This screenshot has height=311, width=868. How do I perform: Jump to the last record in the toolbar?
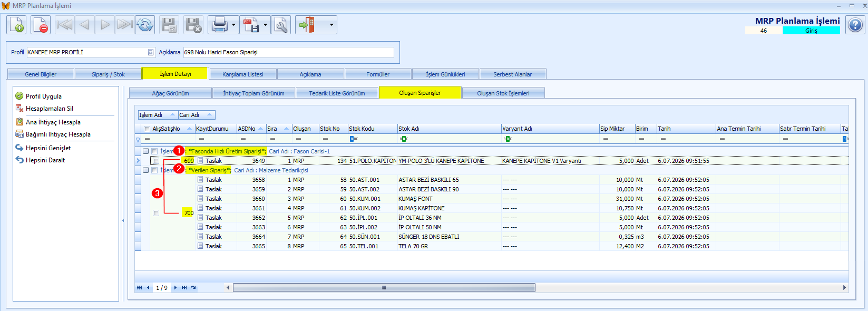click(125, 25)
